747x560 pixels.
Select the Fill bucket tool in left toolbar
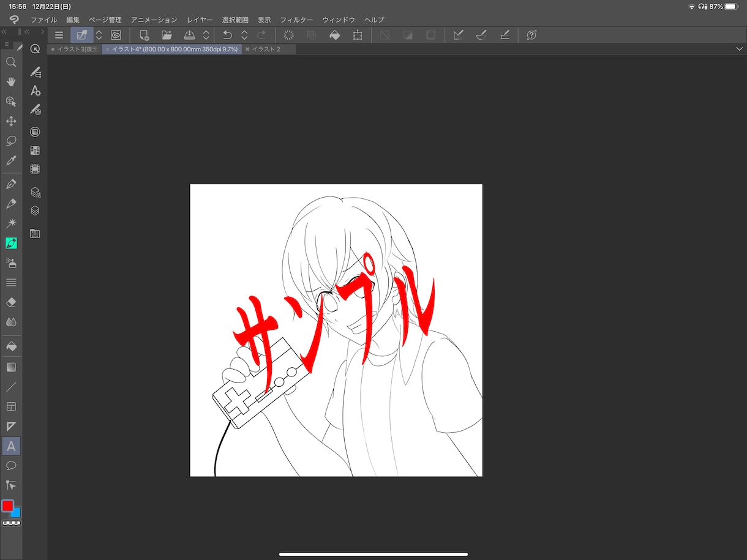11,346
